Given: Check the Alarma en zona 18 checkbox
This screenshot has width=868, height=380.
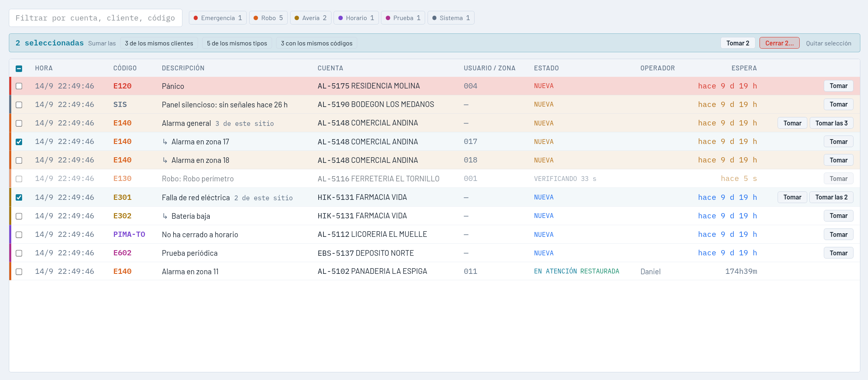Looking at the screenshot, I should [19, 160].
